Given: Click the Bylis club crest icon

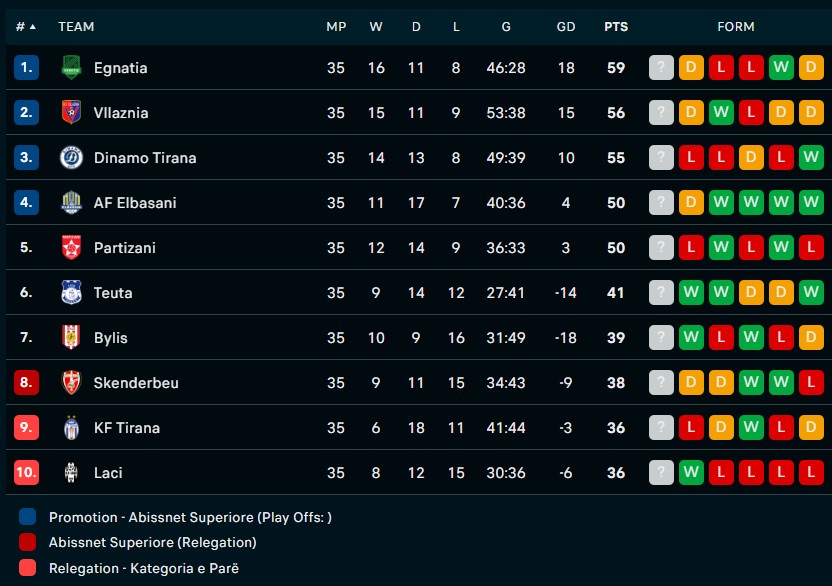Looking at the screenshot, I should 70,338.
